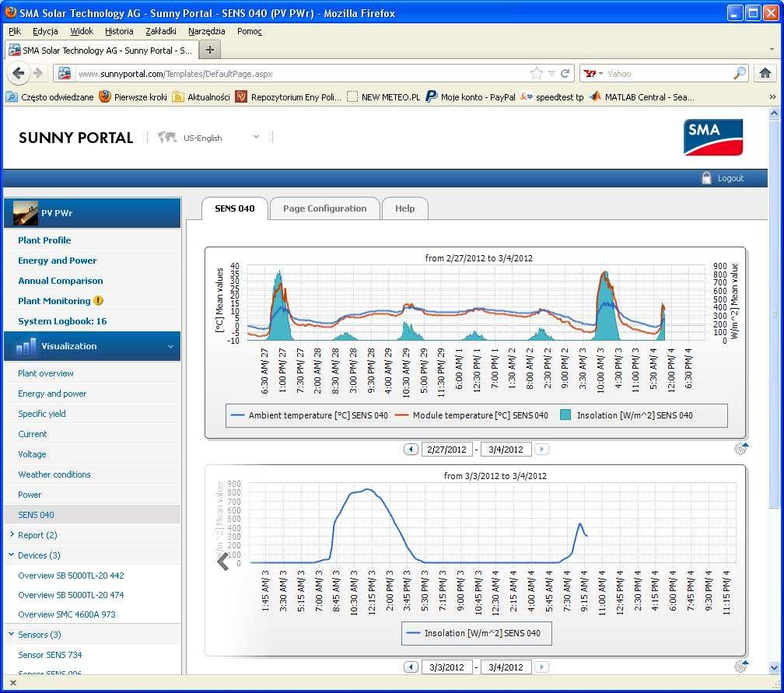Open settings gear for the insolation chart
The height and width of the screenshot is (693, 784).
pos(741,666)
